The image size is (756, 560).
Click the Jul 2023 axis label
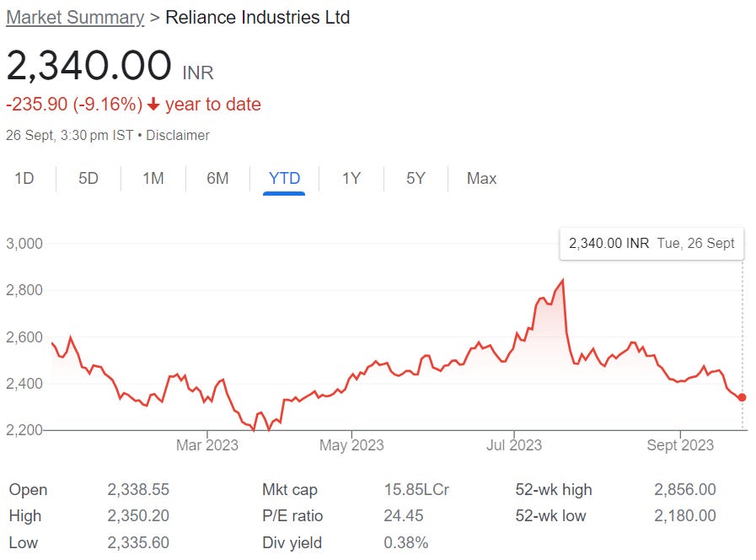[x=514, y=444]
